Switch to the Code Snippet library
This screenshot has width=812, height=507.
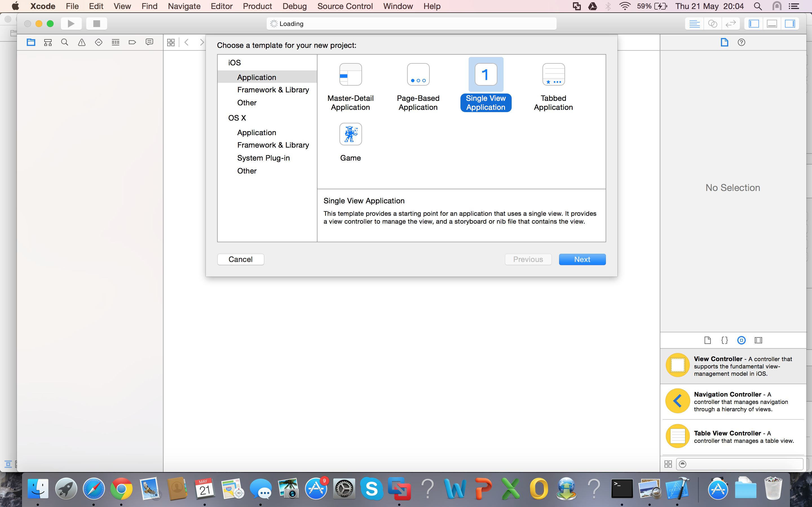click(x=724, y=340)
